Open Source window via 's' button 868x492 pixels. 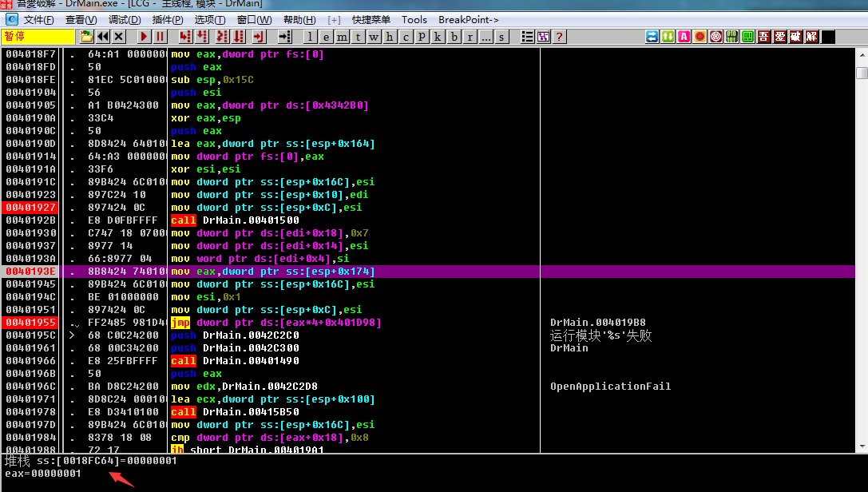click(501, 37)
